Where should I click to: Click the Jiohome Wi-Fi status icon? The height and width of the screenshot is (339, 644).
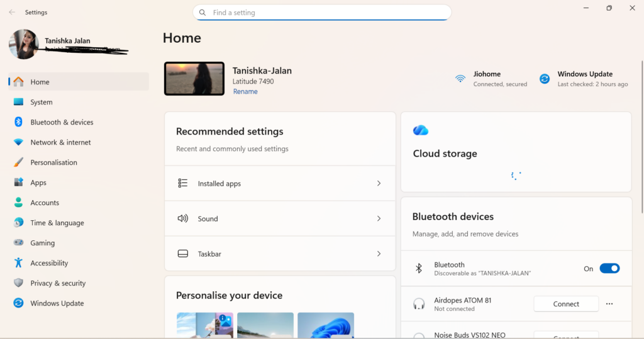click(460, 79)
